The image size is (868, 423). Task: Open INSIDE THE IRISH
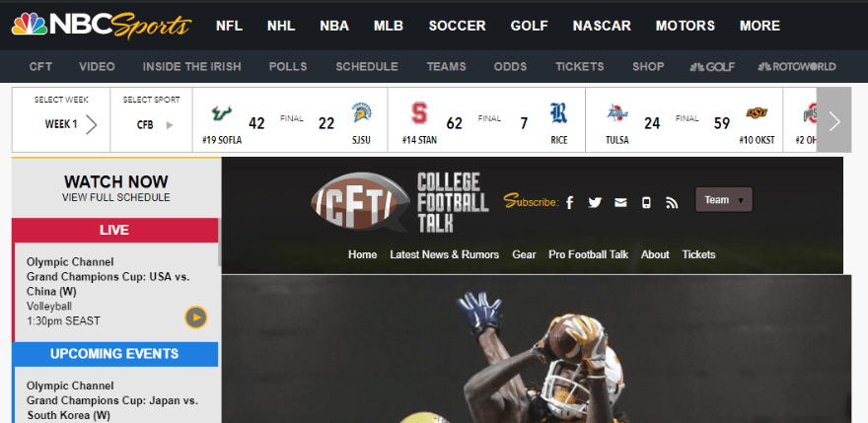point(192,67)
